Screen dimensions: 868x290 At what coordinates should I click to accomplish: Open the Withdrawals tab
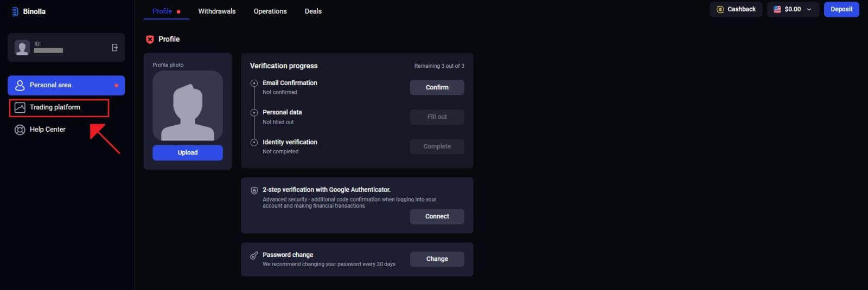[x=216, y=11]
